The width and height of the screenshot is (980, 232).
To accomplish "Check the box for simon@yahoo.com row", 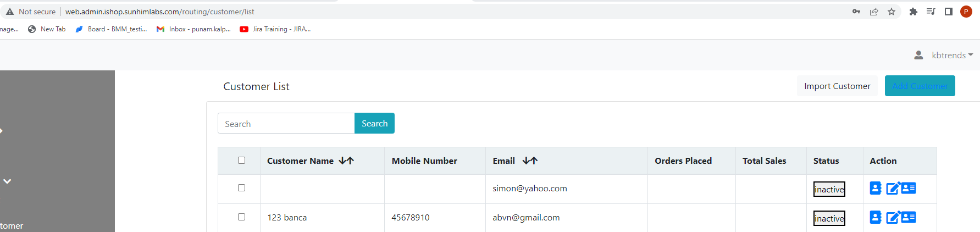I will pos(241,188).
